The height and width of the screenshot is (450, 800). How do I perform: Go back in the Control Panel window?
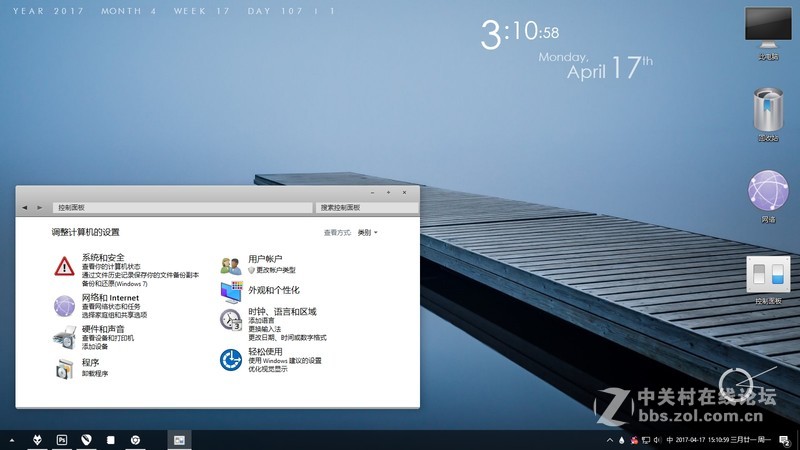pos(24,208)
